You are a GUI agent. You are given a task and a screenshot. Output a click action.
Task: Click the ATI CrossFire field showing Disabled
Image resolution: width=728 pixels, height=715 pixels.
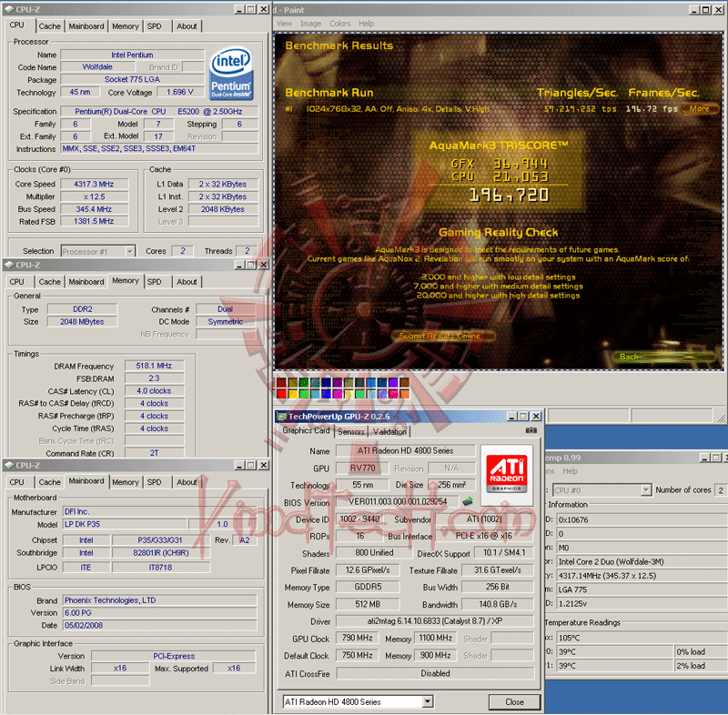[435, 673]
